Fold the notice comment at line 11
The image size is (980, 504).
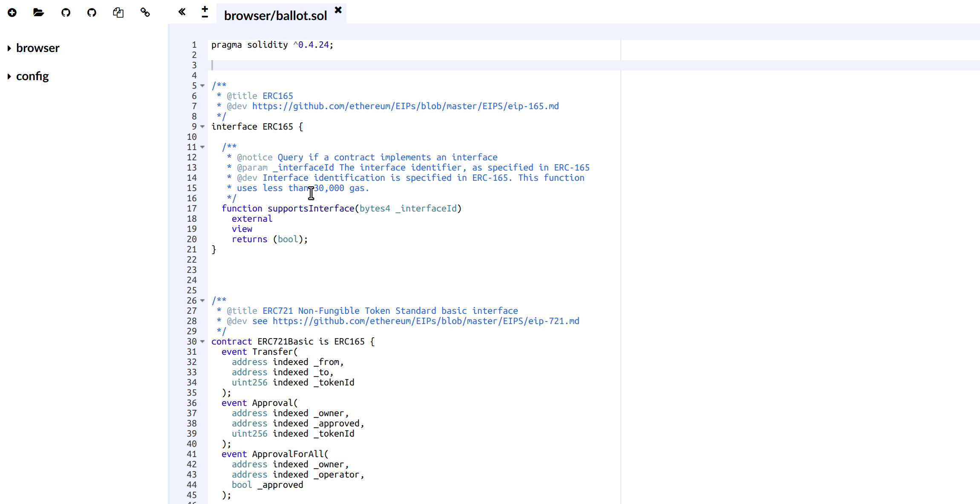click(x=203, y=147)
